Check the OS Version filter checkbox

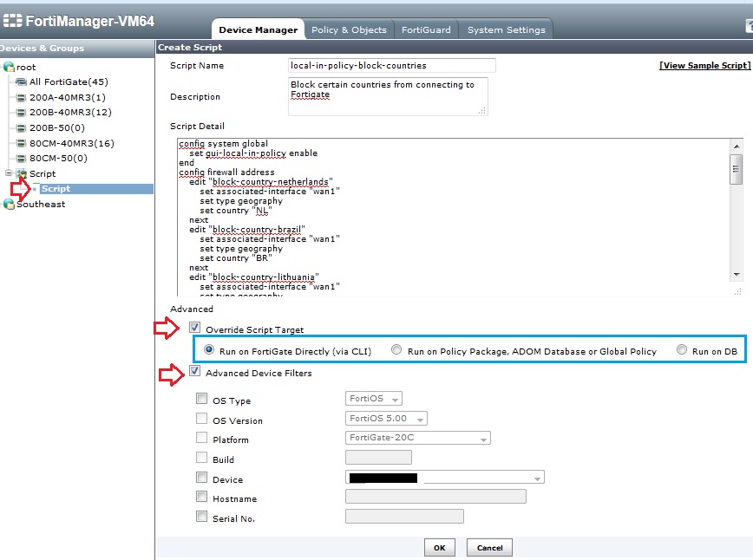pos(201,419)
